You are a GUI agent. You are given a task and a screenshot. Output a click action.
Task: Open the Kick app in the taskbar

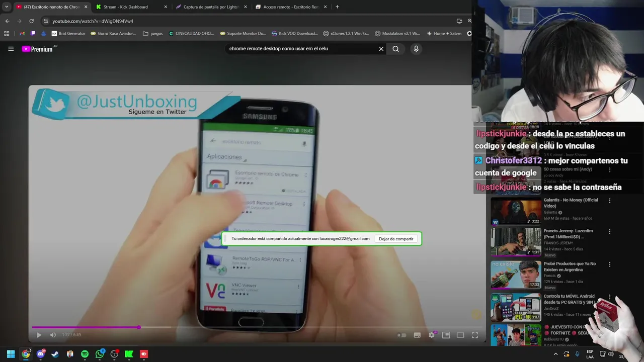coord(129,354)
